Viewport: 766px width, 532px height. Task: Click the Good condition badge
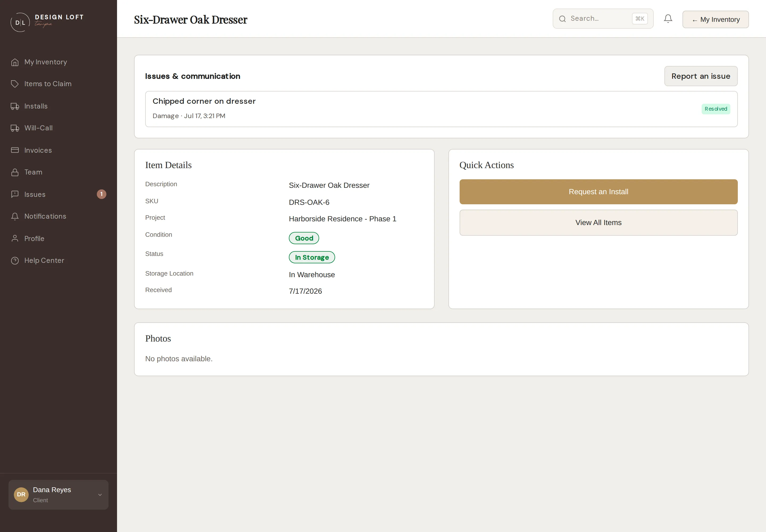[x=304, y=238]
